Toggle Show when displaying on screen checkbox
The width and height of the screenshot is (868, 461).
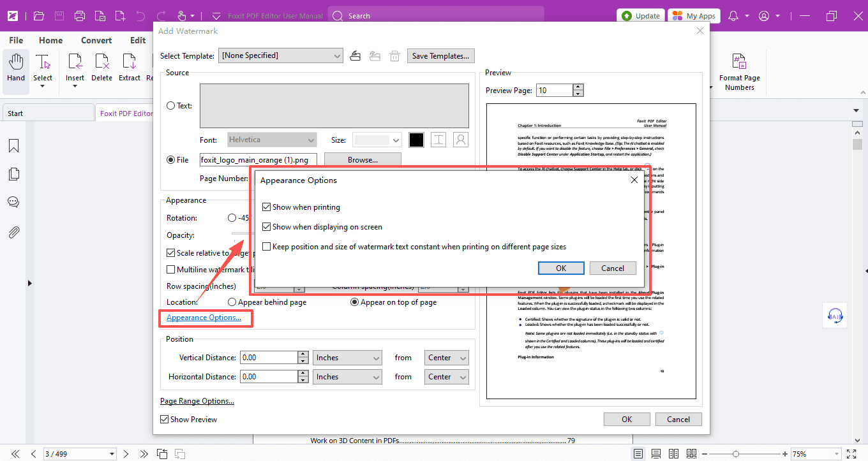click(x=266, y=227)
